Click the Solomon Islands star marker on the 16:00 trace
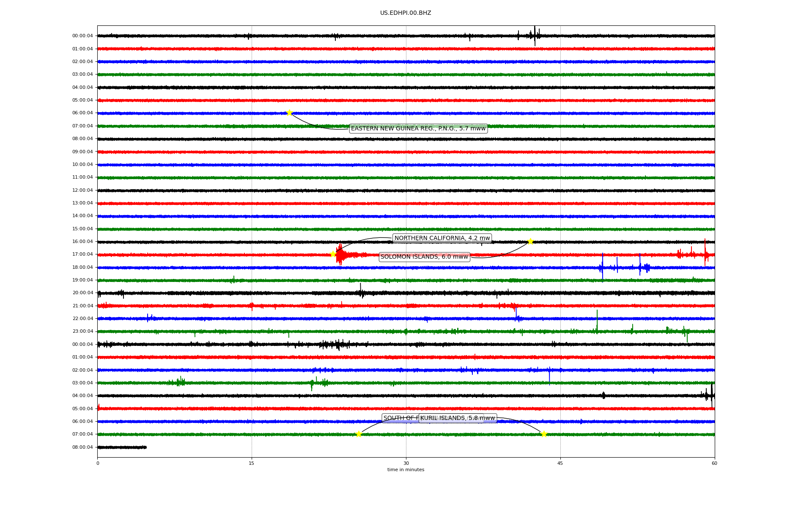812x508 pixels. (530, 241)
